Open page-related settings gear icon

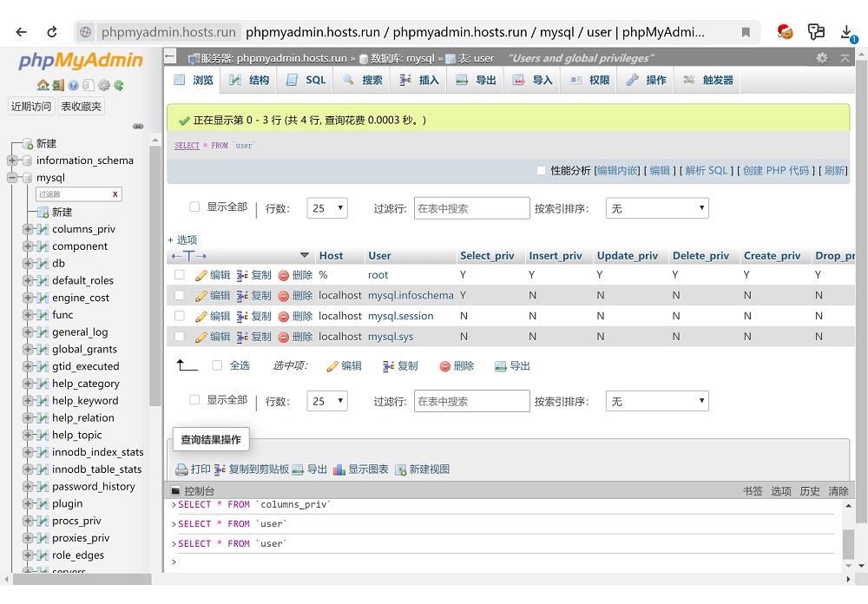pyautogui.click(x=822, y=57)
